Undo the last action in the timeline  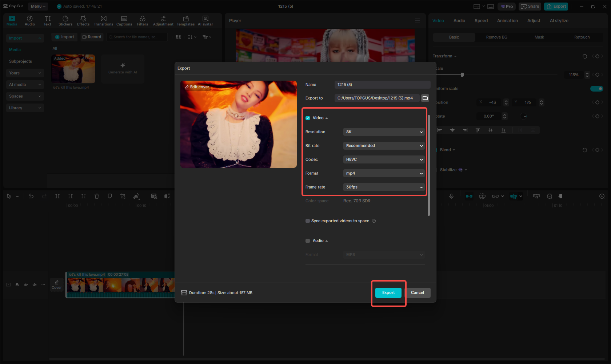coord(31,196)
